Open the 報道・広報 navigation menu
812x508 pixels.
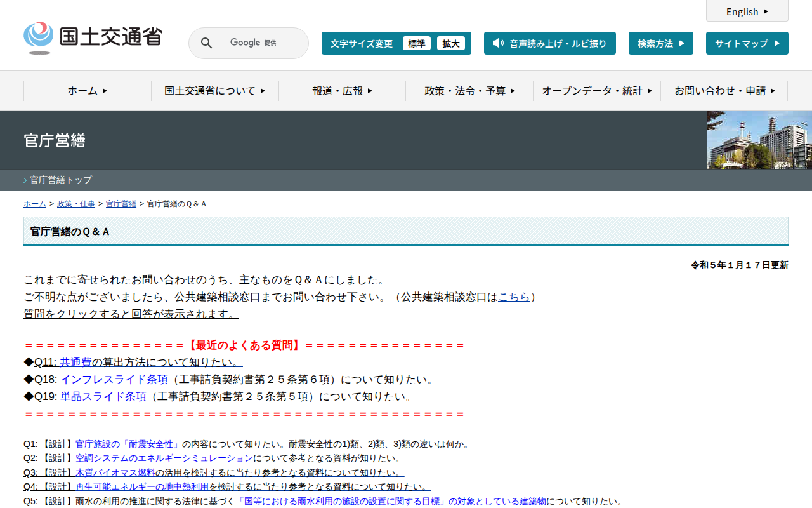pos(342,91)
